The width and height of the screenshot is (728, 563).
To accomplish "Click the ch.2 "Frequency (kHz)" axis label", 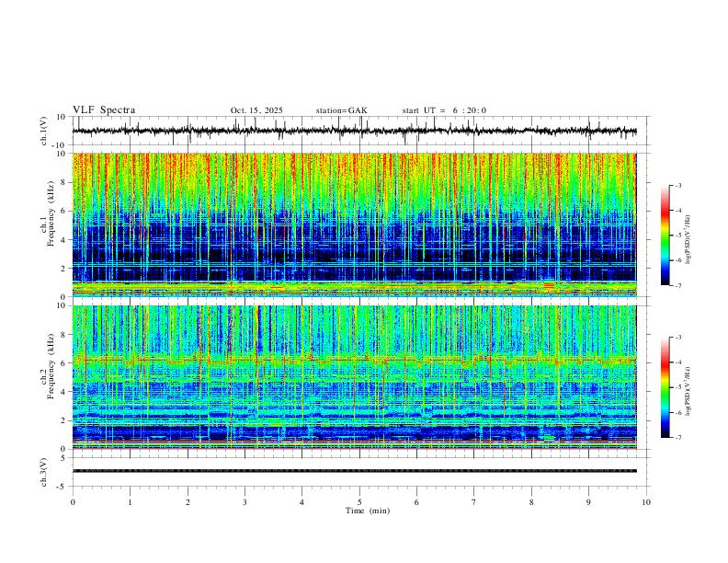I will point(51,366).
